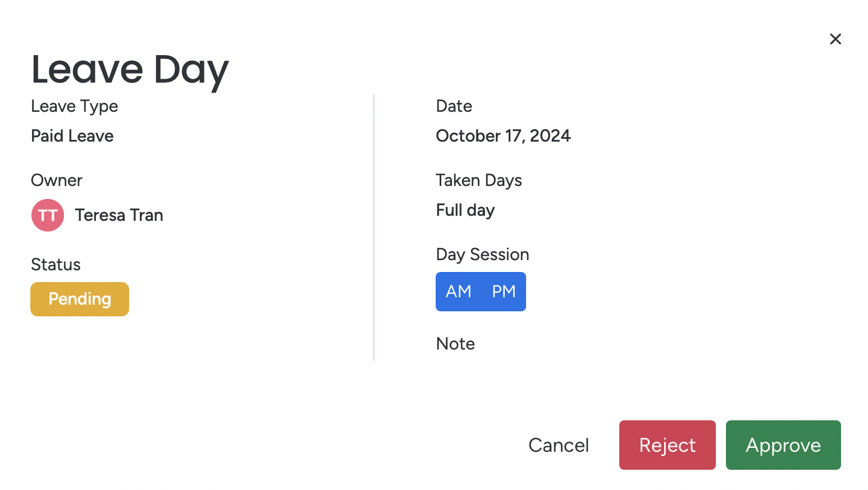Viewport: 868px width, 490px height.
Task: Click the Leave Type label
Action: [x=75, y=106]
